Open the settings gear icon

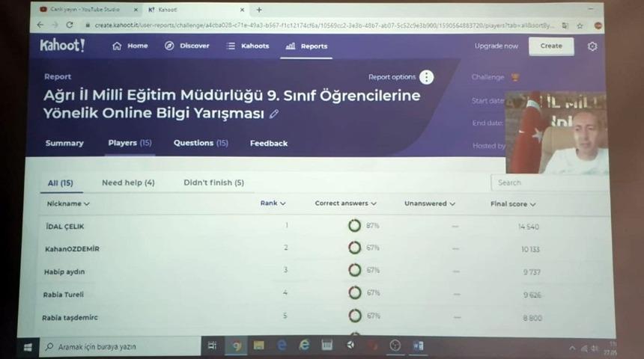pyautogui.click(x=592, y=46)
